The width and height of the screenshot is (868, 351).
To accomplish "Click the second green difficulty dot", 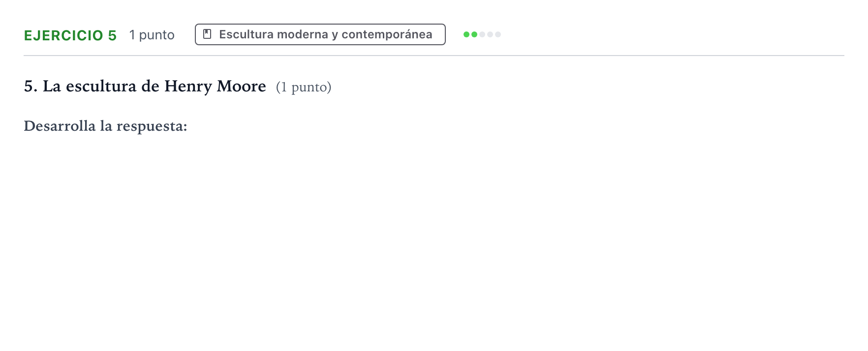I will pos(474,34).
